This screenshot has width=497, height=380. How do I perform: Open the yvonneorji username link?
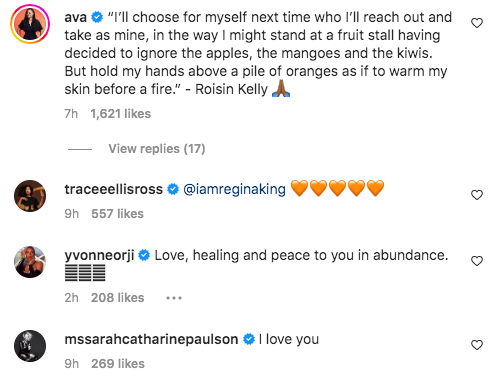[99, 255]
